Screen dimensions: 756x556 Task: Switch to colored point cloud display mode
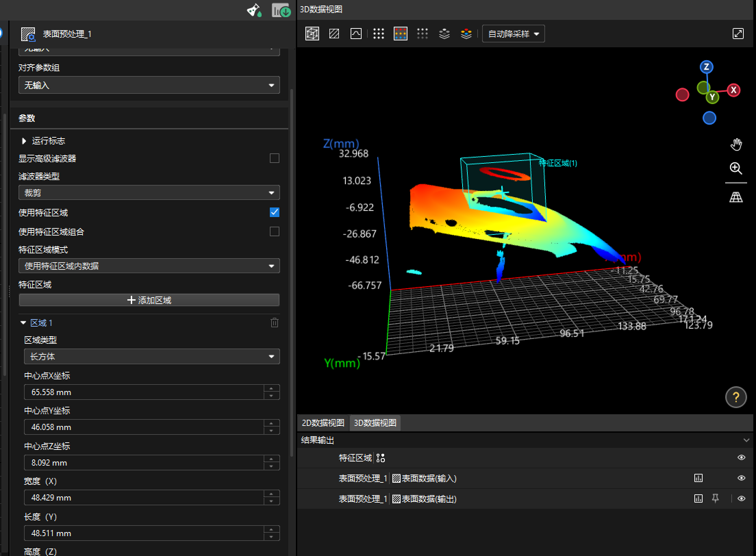click(x=401, y=33)
